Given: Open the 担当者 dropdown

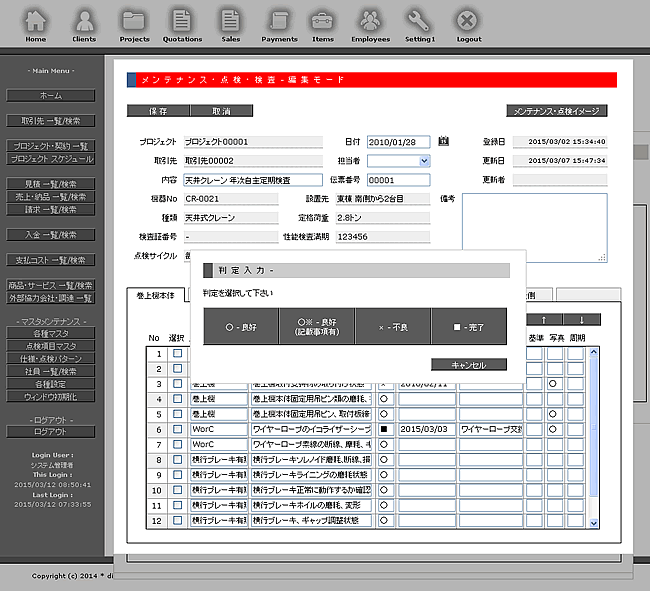Looking at the screenshot, I should (x=399, y=161).
